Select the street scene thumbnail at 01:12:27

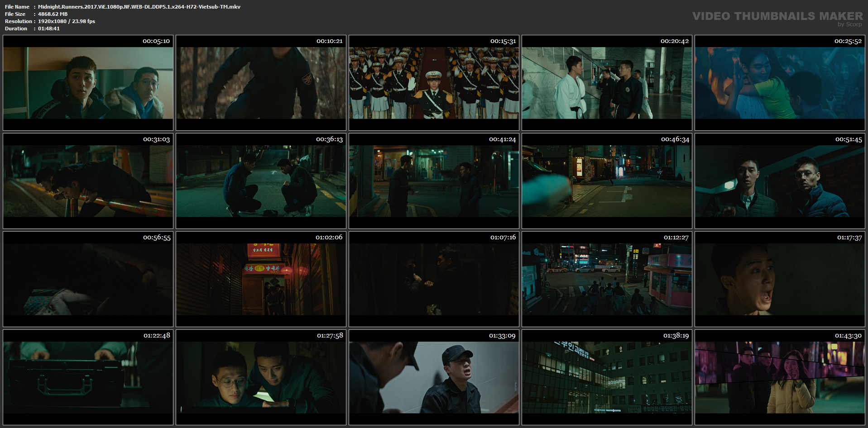tap(607, 279)
